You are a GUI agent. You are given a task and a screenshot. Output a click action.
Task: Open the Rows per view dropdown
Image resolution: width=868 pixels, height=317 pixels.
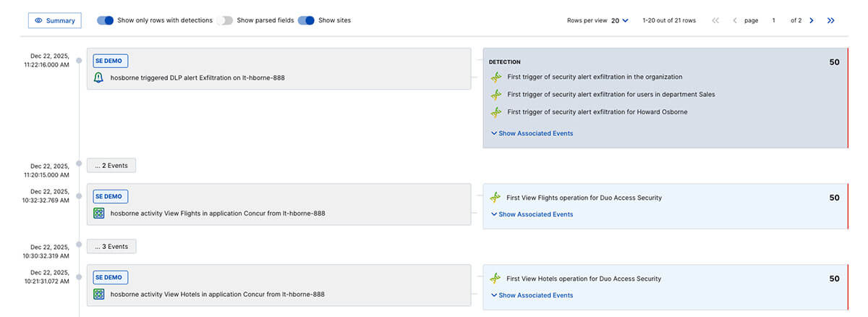[620, 20]
